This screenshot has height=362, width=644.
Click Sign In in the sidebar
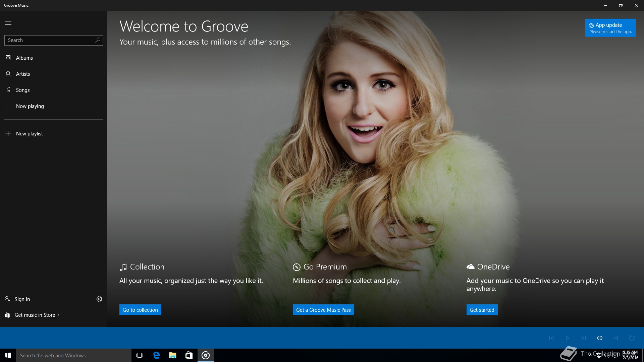[22, 299]
